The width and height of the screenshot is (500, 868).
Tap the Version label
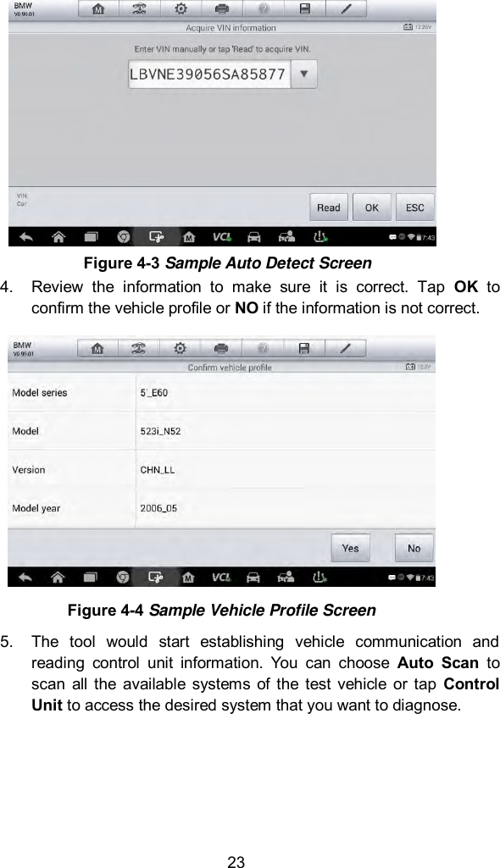[29, 470]
